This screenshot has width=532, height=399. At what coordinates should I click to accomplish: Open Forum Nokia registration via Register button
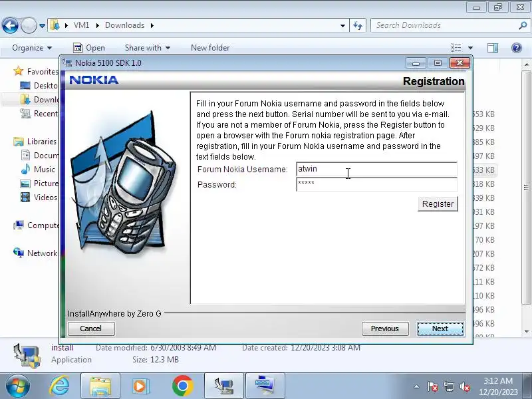coord(438,204)
